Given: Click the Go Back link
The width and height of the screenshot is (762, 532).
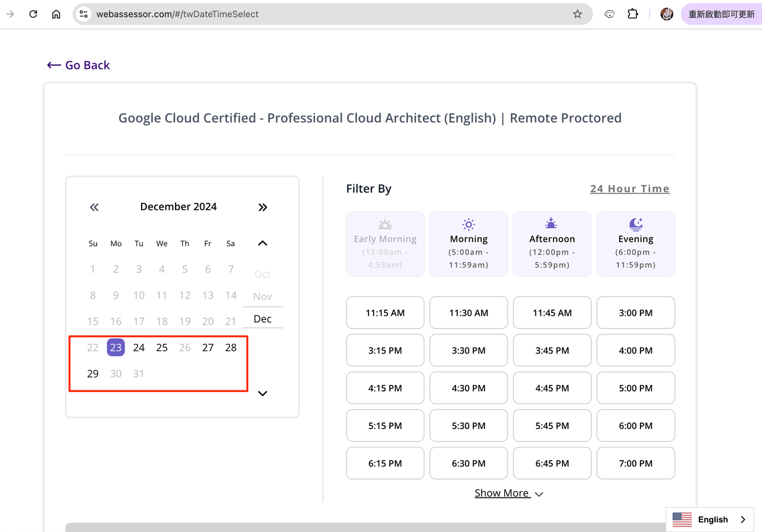Looking at the screenshot, I should (x=79, y=65).
